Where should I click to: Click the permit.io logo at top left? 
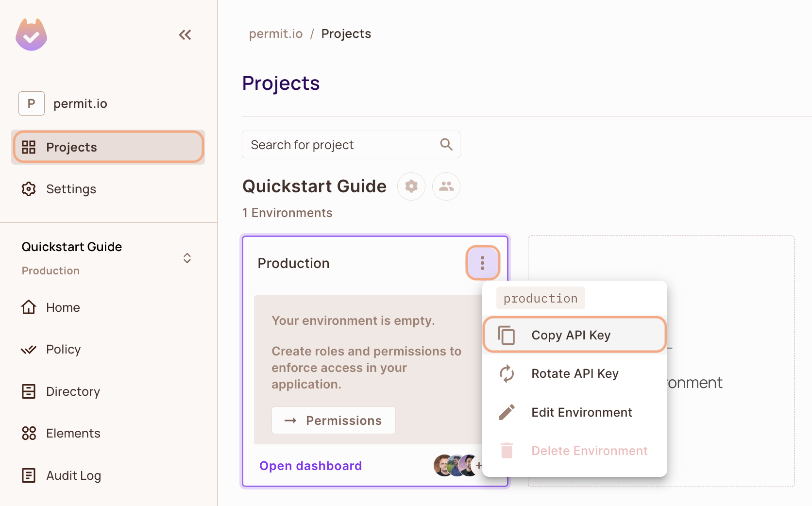31,34
